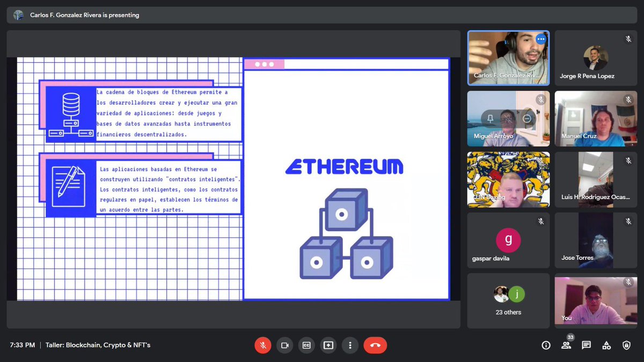Open the meeting details info icon
Image resolution: width=644 pixels, height=362 pixels.
pos(546,345)
